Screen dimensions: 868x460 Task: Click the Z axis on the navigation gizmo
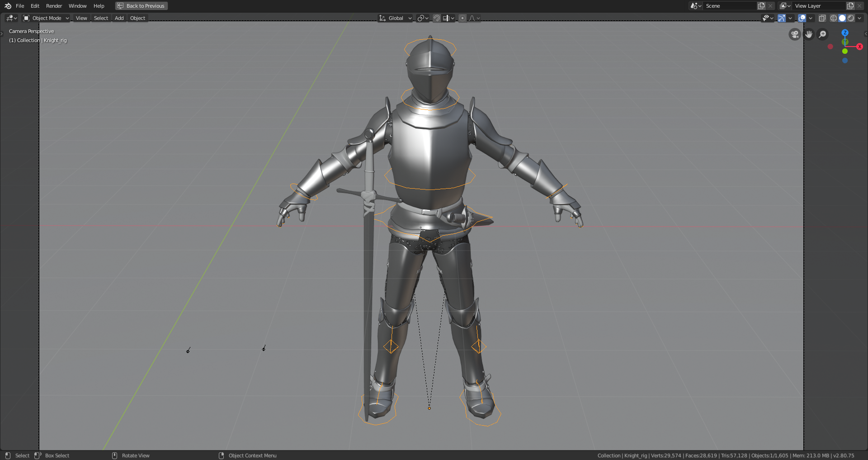coord(844,33)
